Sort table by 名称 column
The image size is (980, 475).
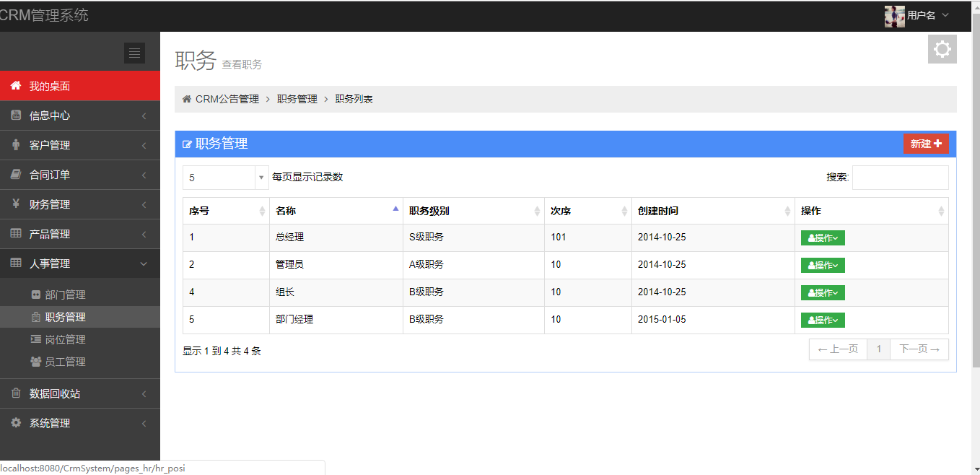(336, 211)
